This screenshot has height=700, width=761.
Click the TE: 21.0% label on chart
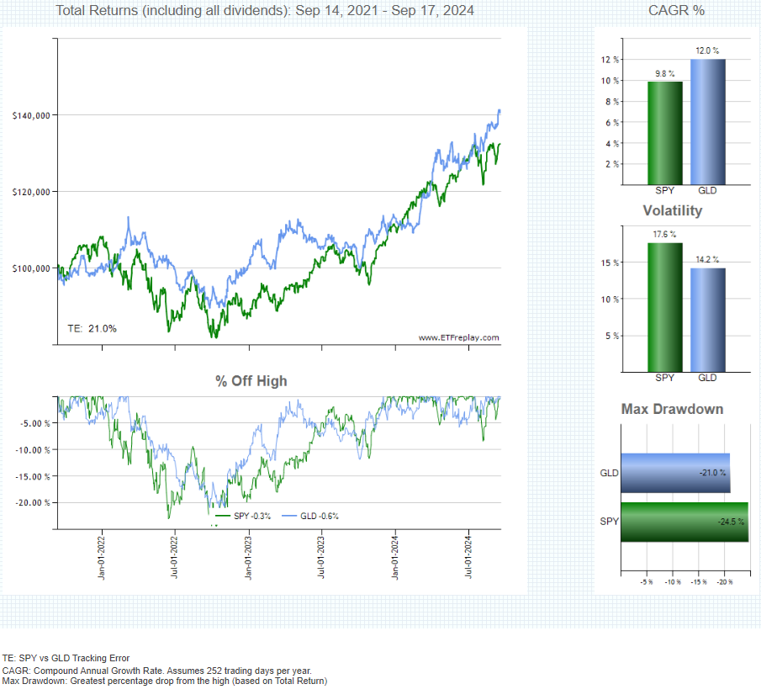tap(92, 328)
